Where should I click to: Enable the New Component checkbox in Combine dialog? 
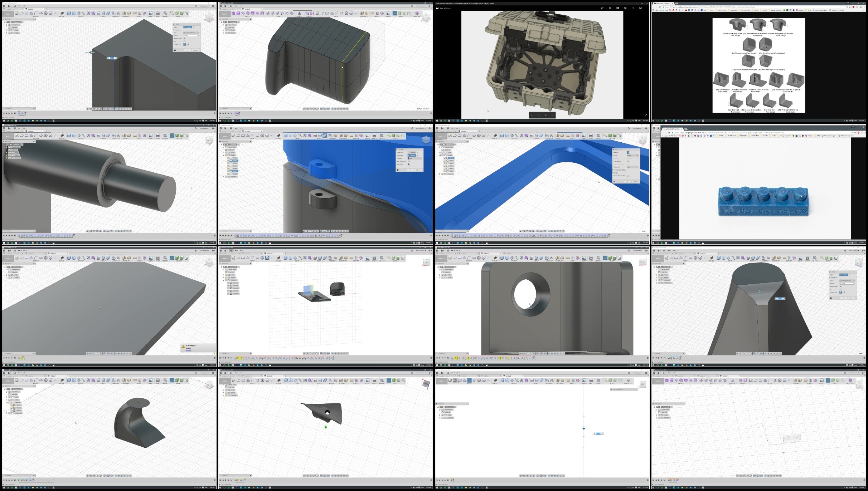(408, 161)
